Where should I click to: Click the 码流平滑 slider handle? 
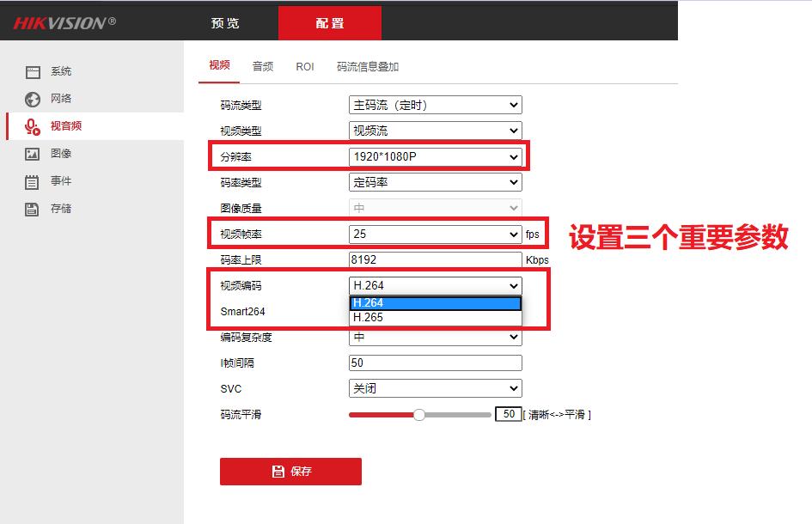click(419, 415)
